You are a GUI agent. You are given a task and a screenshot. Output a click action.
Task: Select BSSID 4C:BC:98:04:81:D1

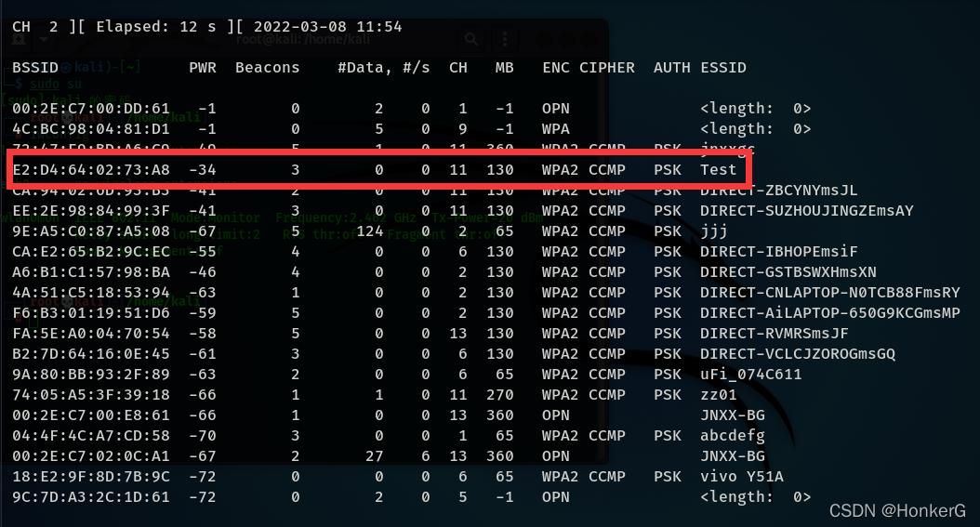coord(90,129)
